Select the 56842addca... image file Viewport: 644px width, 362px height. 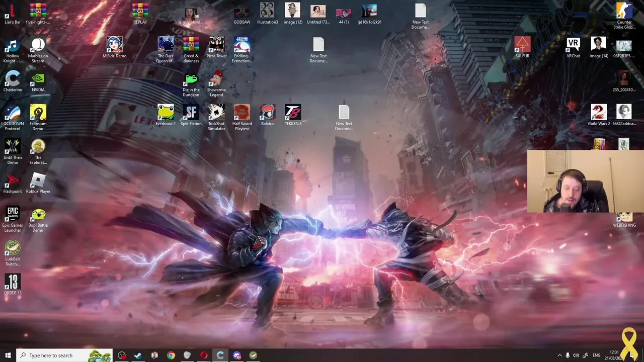(624, 115)
